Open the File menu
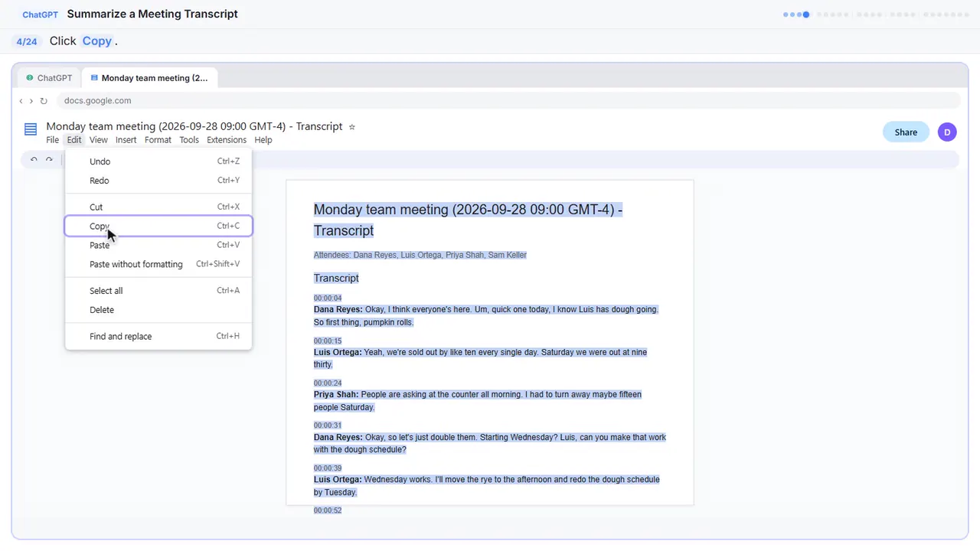The width and height of the screenshot is (980, 551). 52,140
